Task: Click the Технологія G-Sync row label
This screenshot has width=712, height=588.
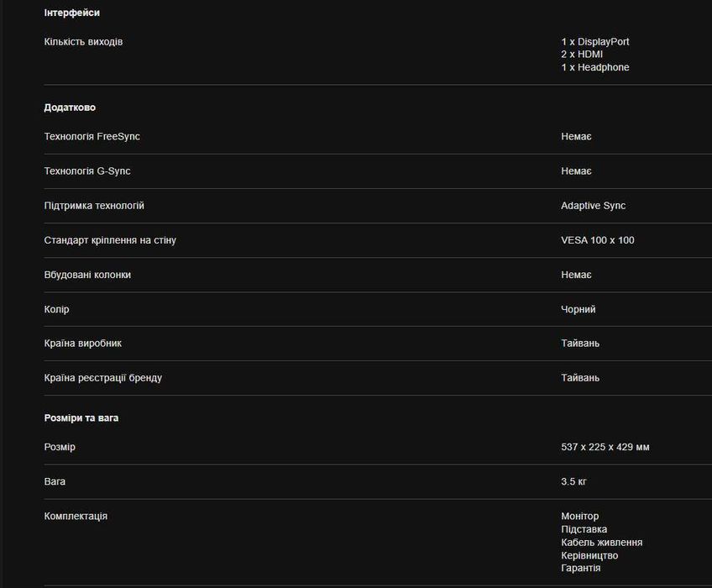Action: (x=87, y=171)
